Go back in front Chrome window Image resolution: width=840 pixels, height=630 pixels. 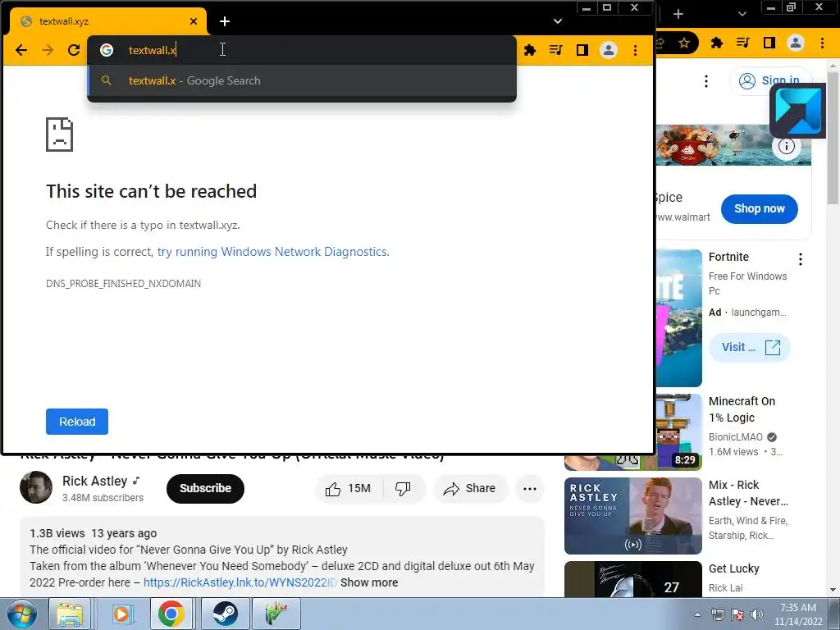coord(21,50)
